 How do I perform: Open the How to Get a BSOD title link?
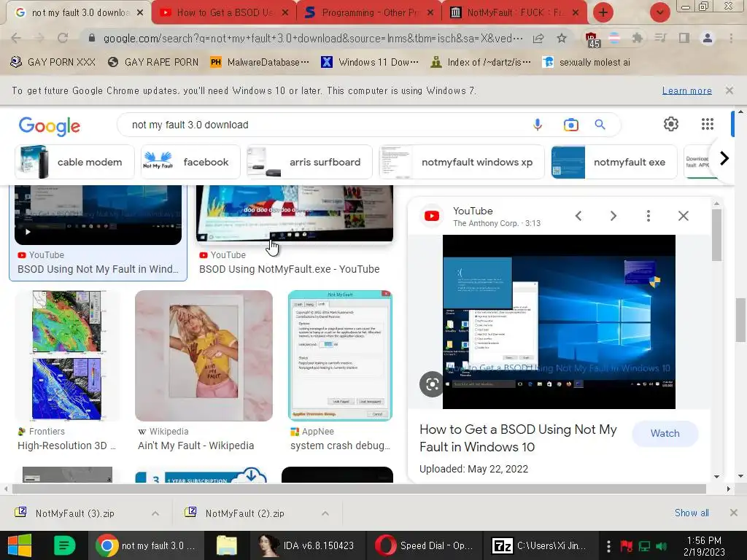518,438
